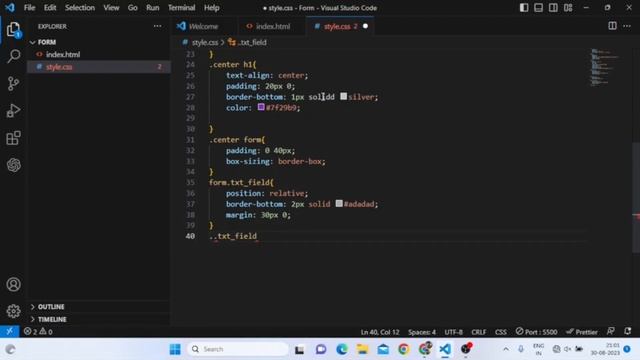This screenshot has height=360, width=640.
Task: Split the editor to the right
Action: tap(612, 26)
